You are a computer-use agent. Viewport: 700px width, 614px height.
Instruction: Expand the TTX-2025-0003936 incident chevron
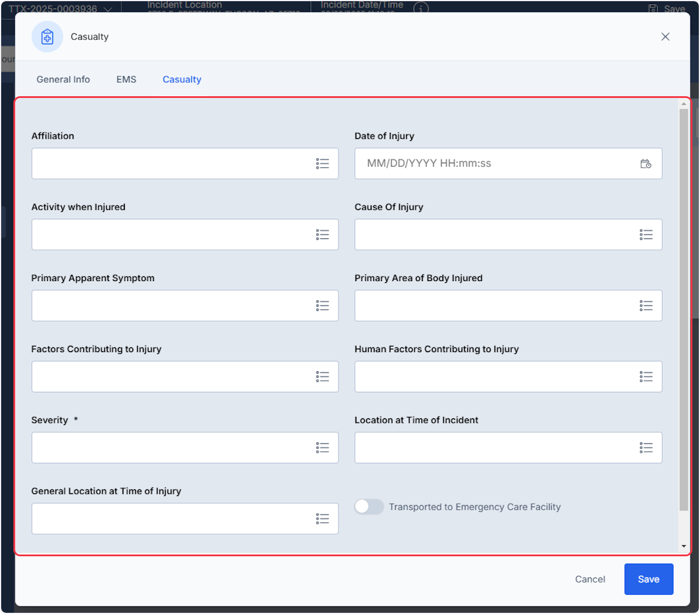[108, 10]
